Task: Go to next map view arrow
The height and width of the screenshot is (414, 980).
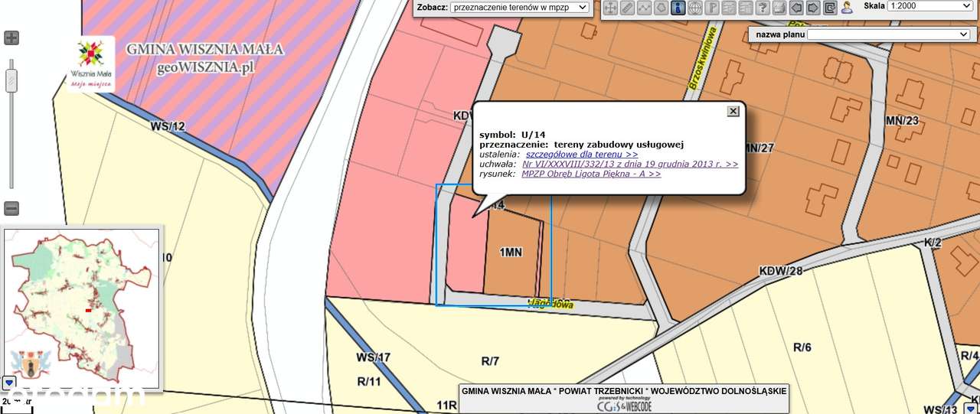Action: pos(813,8)
